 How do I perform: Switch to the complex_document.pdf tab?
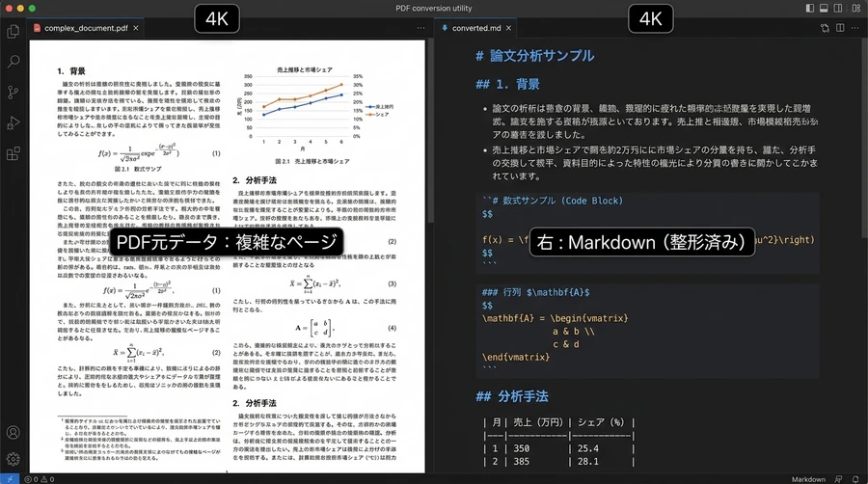81,28
